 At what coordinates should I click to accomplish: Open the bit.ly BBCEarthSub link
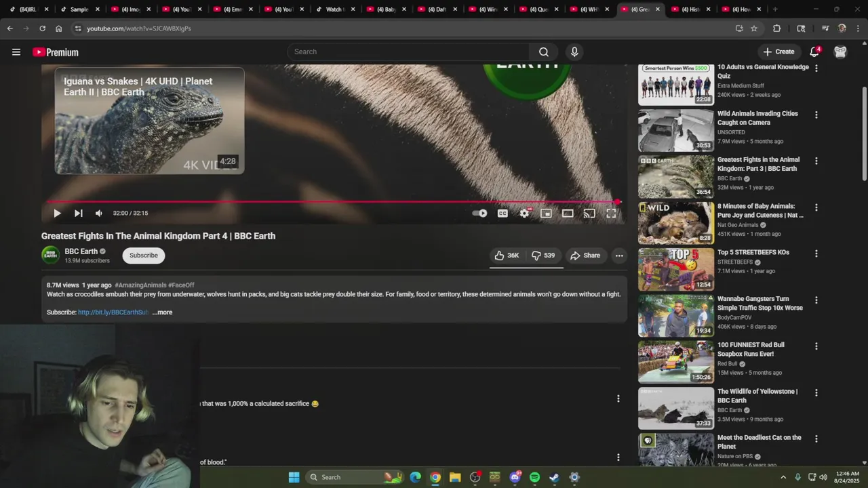click(x=113, y=312)
